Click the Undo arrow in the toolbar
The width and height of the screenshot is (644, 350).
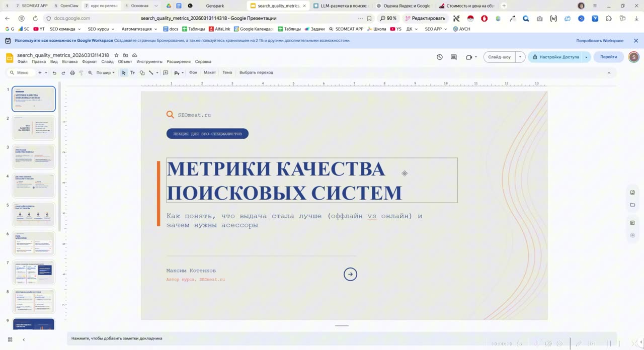(x=54, y=73)
